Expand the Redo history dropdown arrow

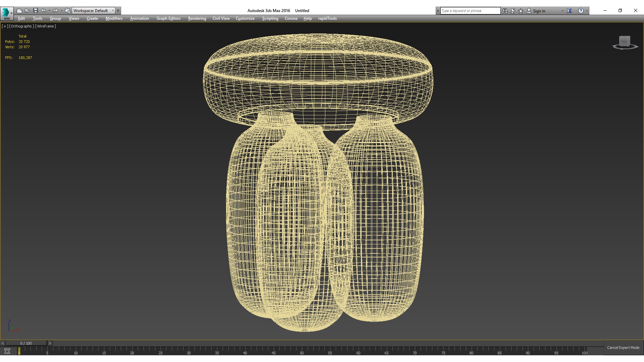pos(61,11)
